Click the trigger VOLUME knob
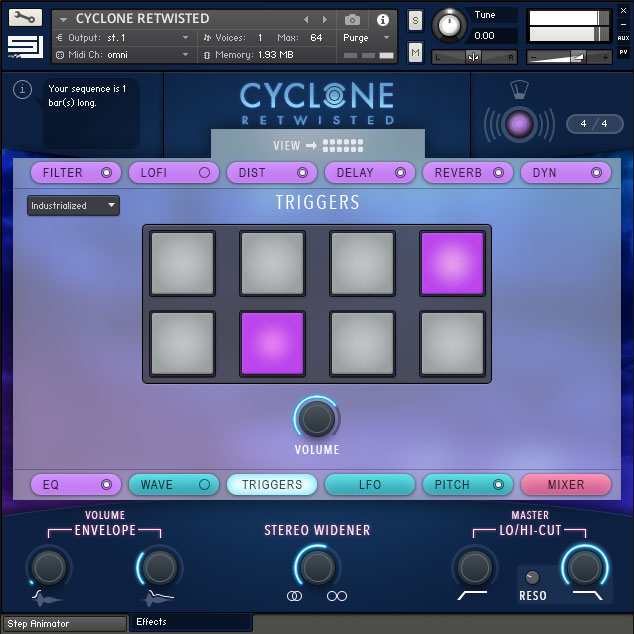Screen dimensions: 634x634 coord(317,418)
